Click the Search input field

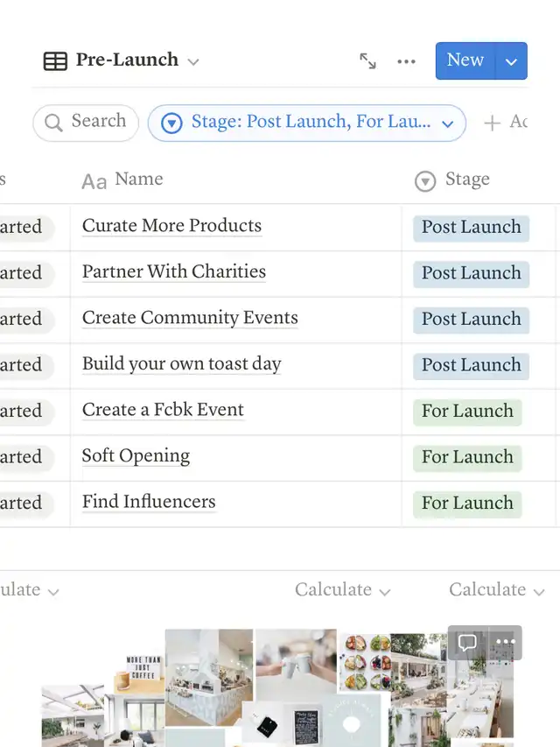(x=98, y=122)
